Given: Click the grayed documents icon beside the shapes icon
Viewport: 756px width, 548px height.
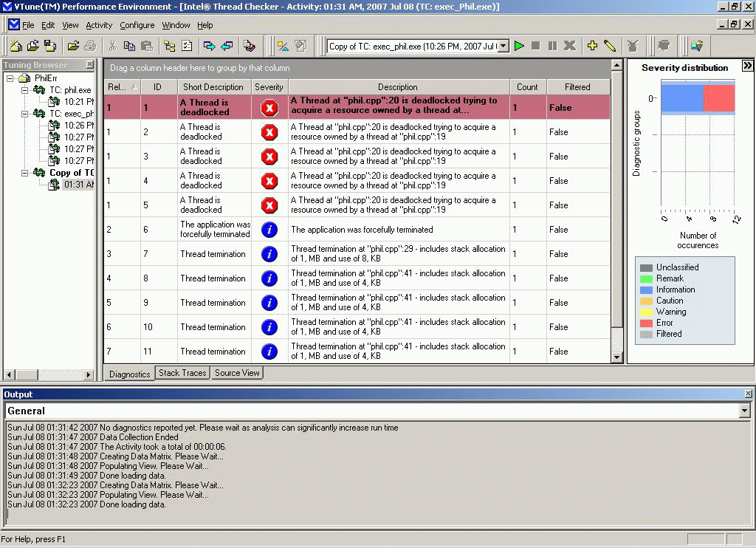Looking at the screenshot, I should 300,46.
